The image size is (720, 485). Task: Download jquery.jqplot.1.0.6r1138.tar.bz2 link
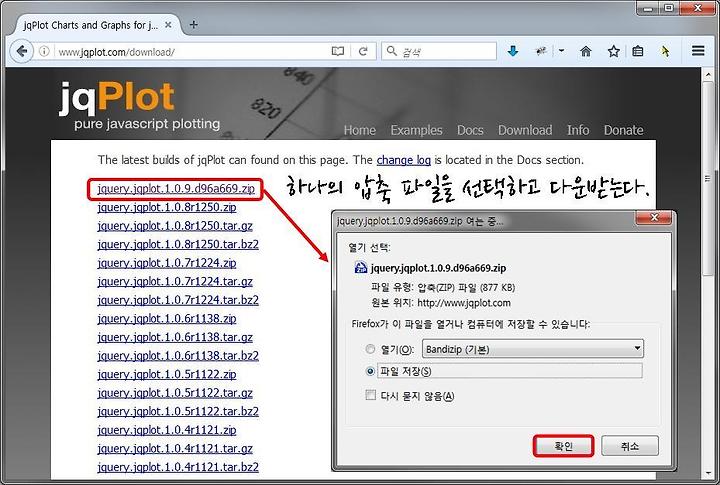pyautogui.click(x=178, y=355)
